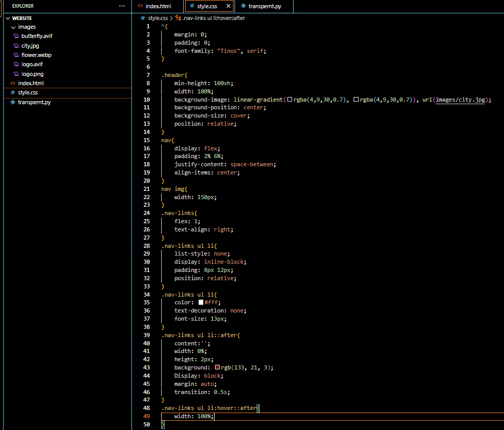The height and width of the screenshot is (430, 504).
Task: Click the HTML icon beside index.html in Explorer
Action: coord(13,83)
